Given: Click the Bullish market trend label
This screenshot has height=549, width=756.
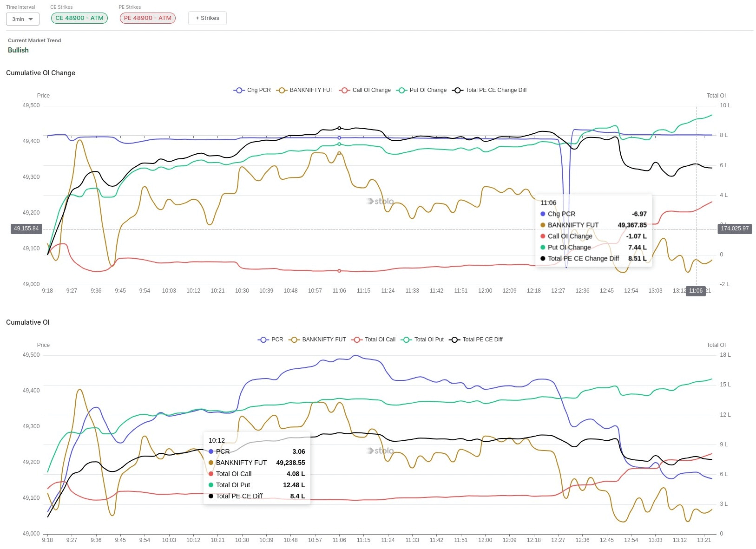Looking at the screenshot, I should tap(18, 50).
